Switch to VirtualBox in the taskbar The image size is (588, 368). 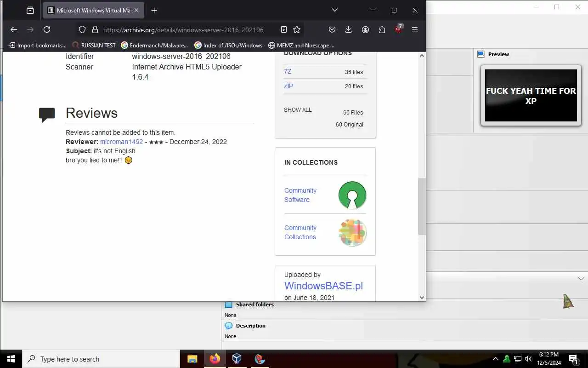coord(237,359)
